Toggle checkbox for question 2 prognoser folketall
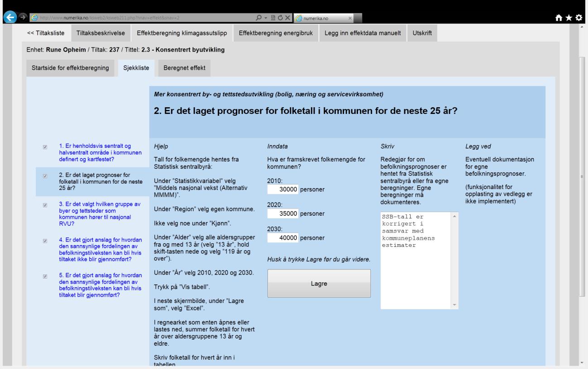The height and width of the screenshot is (369, 588). click(x=45, y=176)
